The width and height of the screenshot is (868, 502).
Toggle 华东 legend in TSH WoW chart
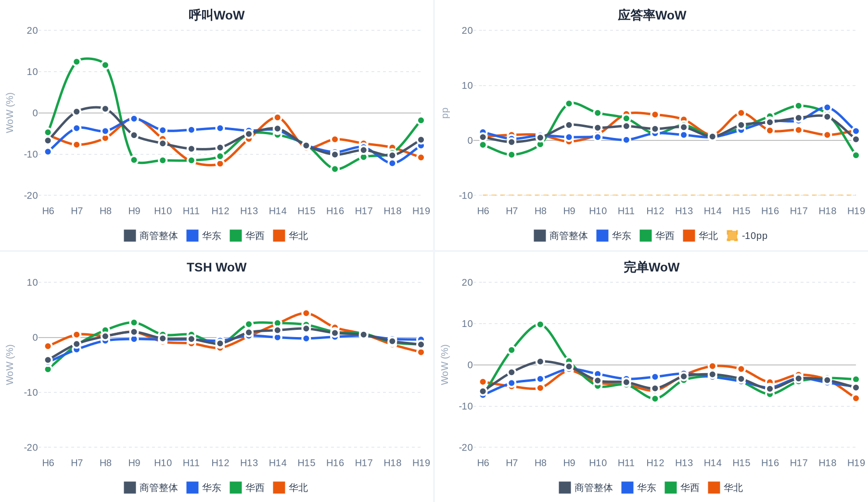pyautogui.click(x=204, y=488)
